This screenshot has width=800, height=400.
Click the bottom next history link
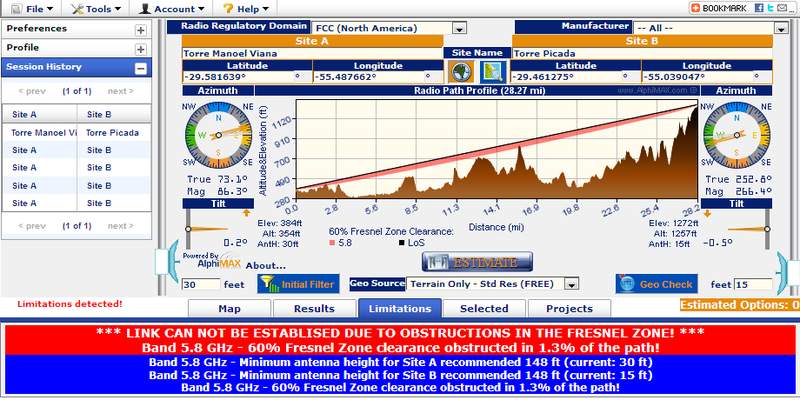tap(120, 226)
